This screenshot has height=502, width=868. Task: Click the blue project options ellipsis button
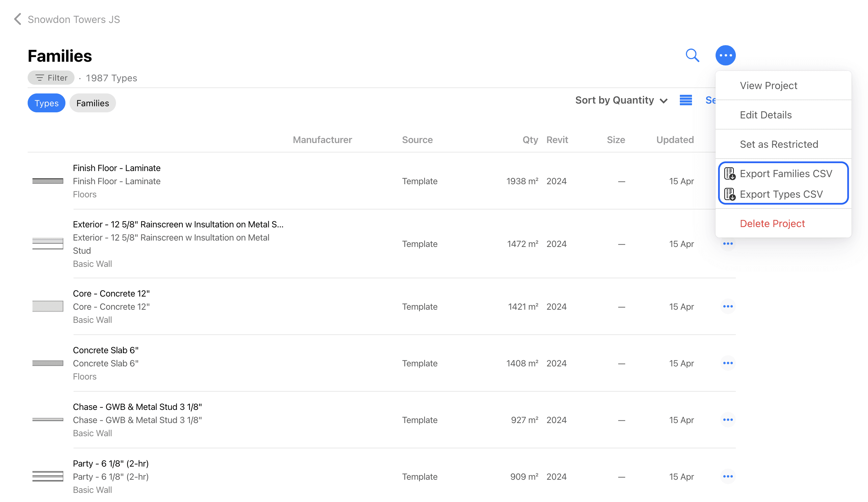tap(725, 55)
